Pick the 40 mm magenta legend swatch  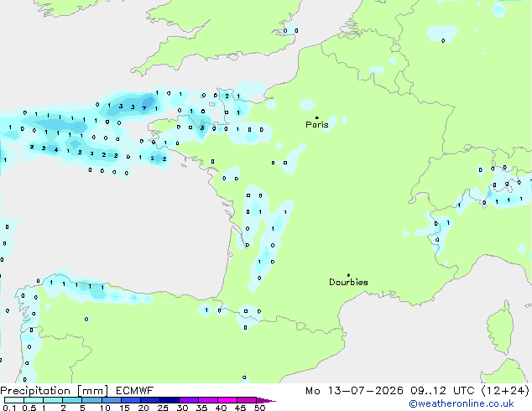(x=227, y=400)
